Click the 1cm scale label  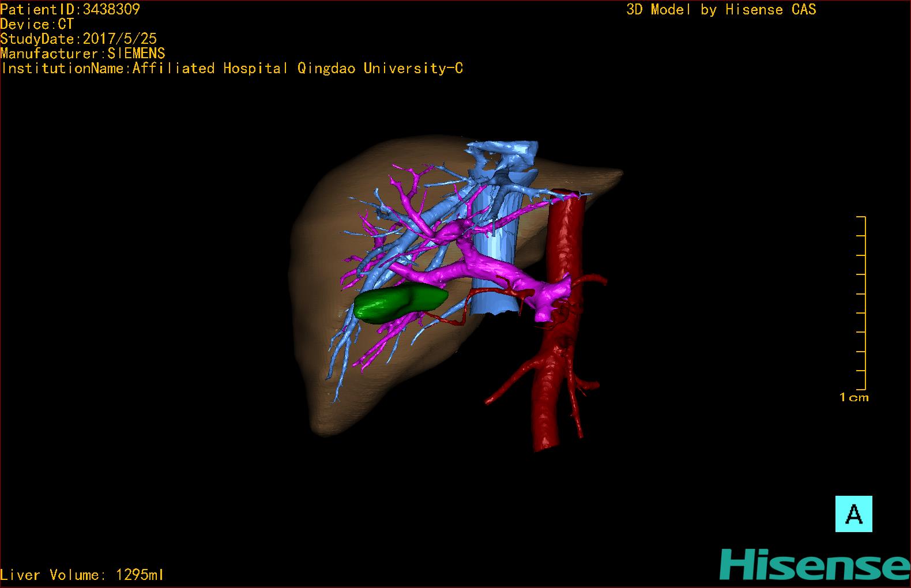point(854,397)
